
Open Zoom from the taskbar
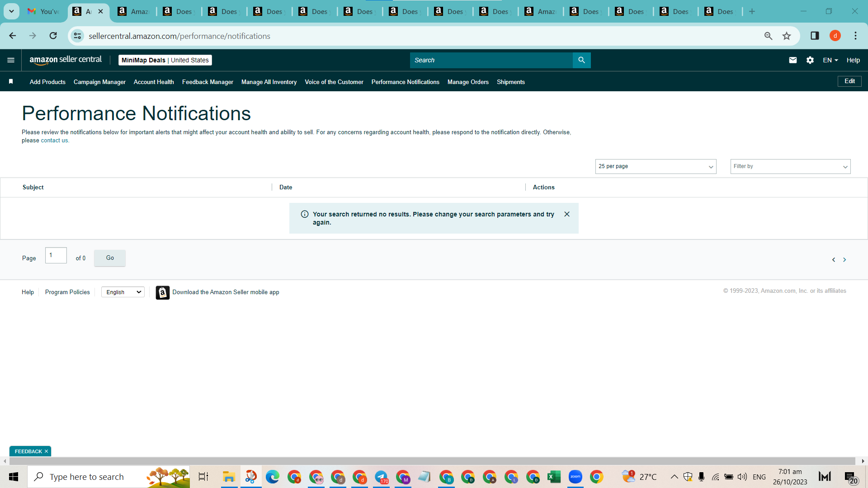pyautogui.click(x=575, y=477)
